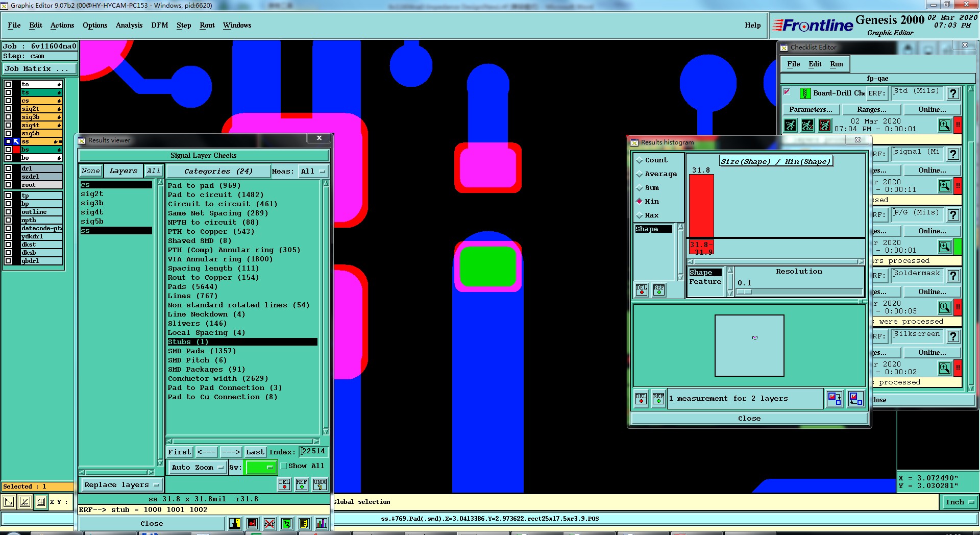Click the grid snap icon beside X Y
Screen dimensions: 980x535
click(41, 502)
